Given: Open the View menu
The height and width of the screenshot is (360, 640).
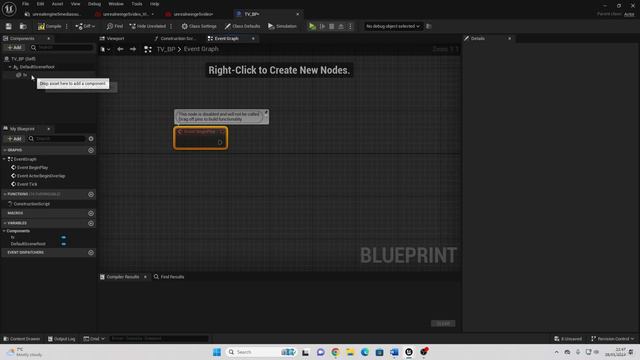Looking at the screenshot, I should point(76,4).
